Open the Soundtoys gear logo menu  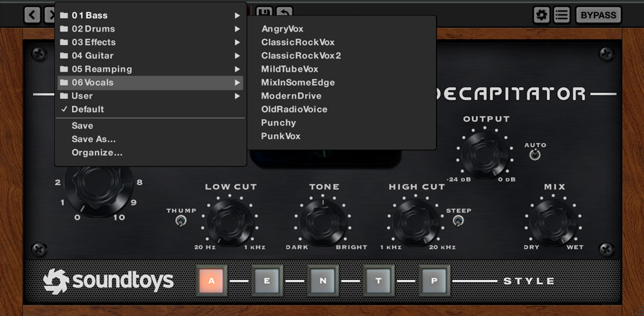click(542, 15)
